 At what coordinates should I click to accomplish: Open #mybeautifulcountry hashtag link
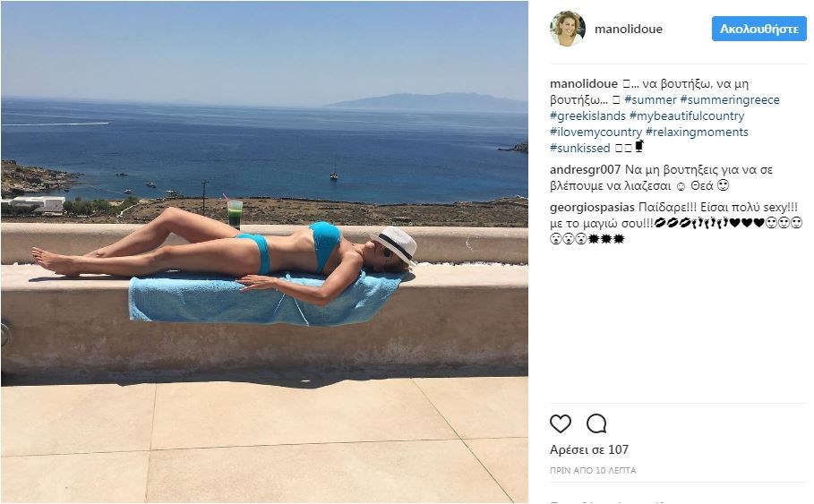[x=687, y=115]
